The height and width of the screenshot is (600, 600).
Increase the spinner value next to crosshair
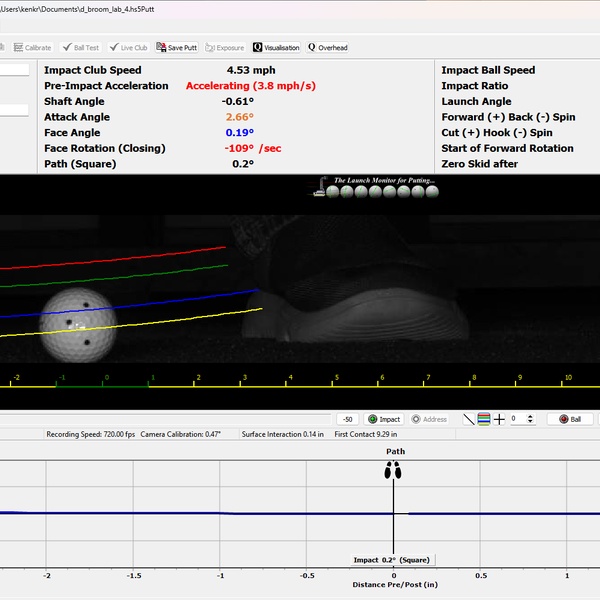(x=530, y=416)
